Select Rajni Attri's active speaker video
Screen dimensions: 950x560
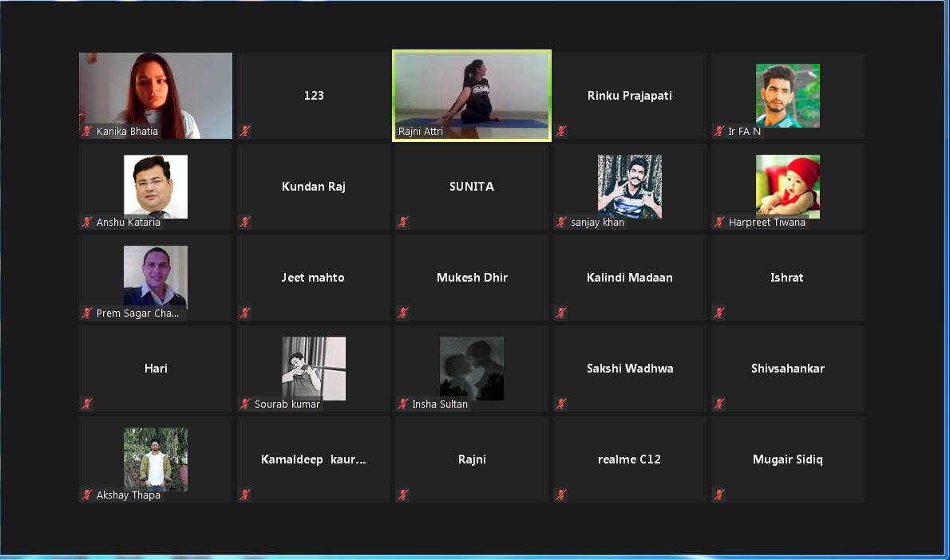click(x=471, y=96)
